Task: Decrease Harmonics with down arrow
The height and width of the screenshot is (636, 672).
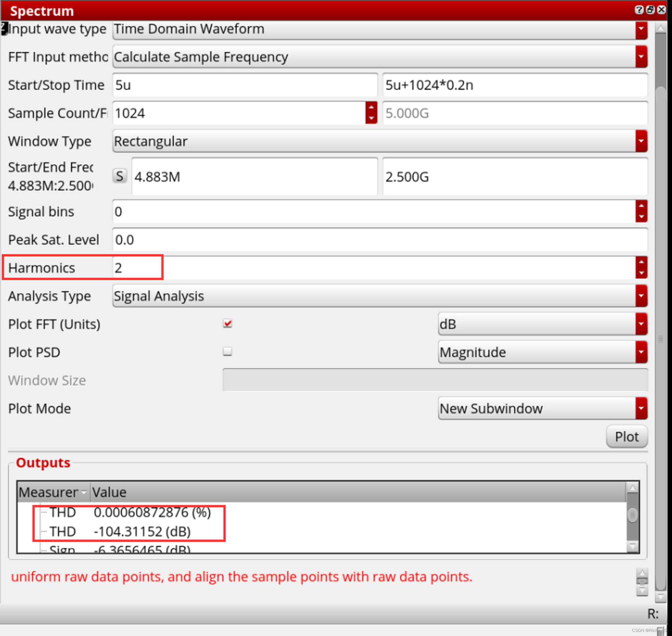Action: pyautogui.click(x=641, y=273)
